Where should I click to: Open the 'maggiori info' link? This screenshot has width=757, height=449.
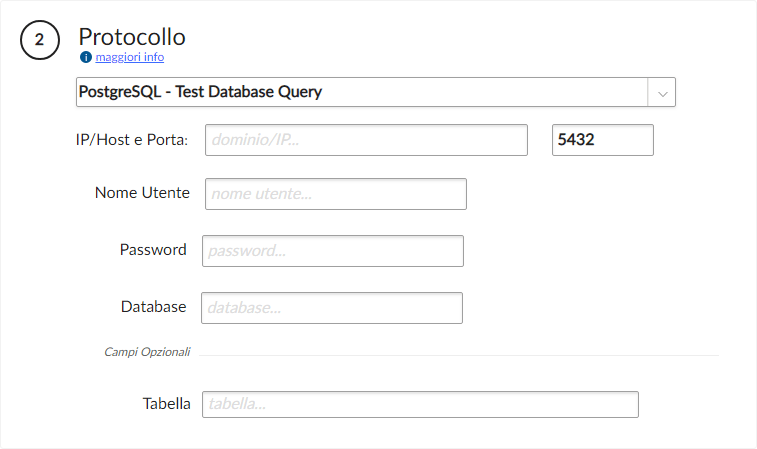tap(129, 57)
